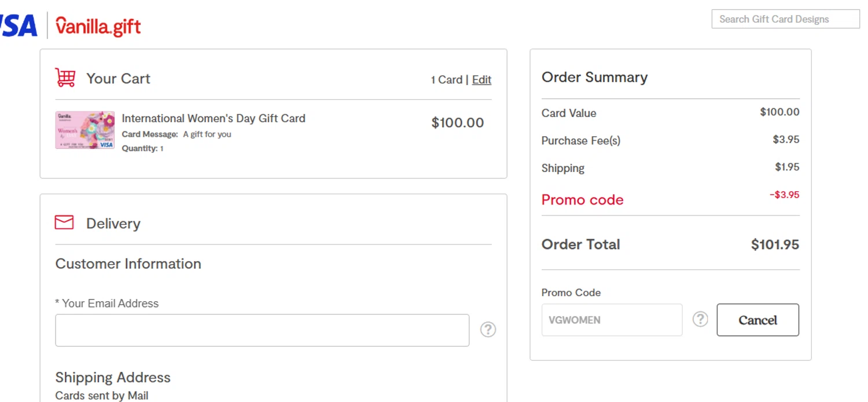
Task: Open the Vanilla.gift home logo
Action: click(x=98, y=27)
